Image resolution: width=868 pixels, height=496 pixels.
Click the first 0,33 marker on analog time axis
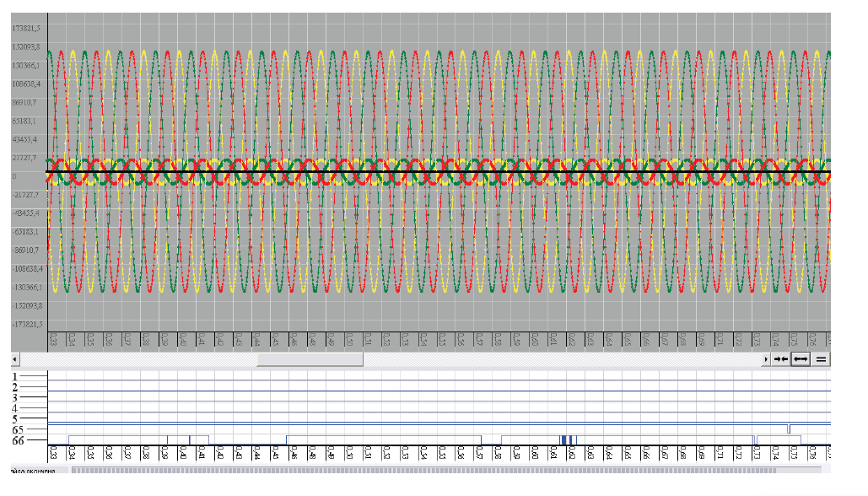click(53, 339)
